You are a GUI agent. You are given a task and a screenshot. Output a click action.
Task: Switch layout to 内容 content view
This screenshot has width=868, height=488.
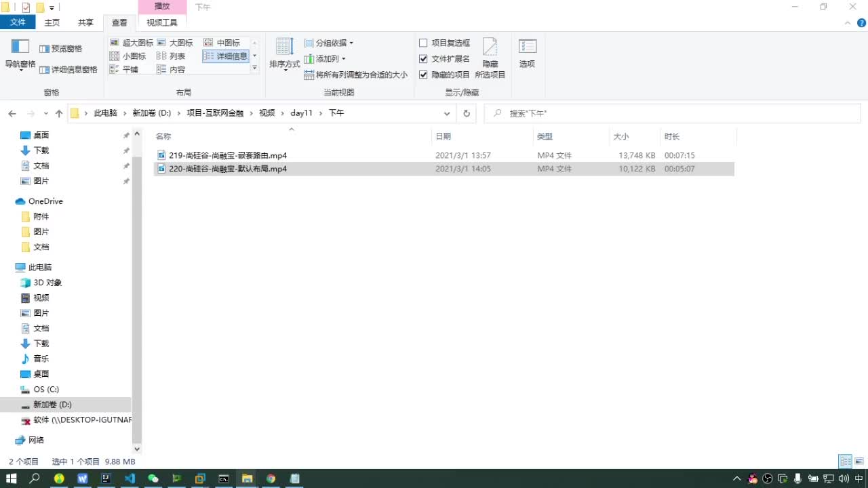(171, 69)
